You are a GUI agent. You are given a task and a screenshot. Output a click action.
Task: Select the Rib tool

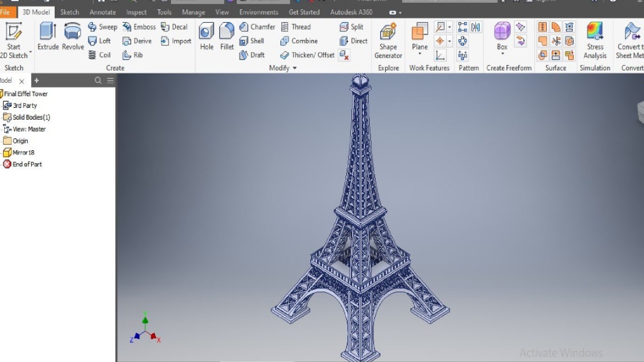132,55
